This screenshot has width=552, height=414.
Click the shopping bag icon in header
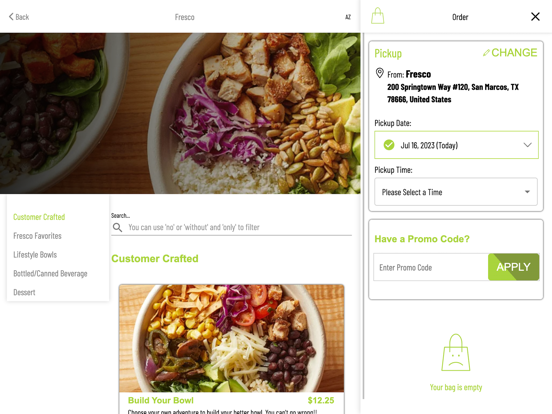377,16
